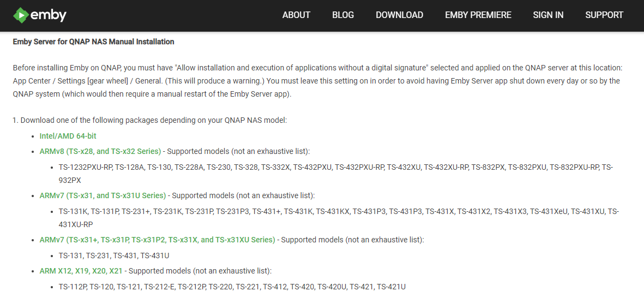This screenshot has height=297, width=644.
Task: Click the paragraph starting "Before installing Emby on QNAP"
Action: 317,81
